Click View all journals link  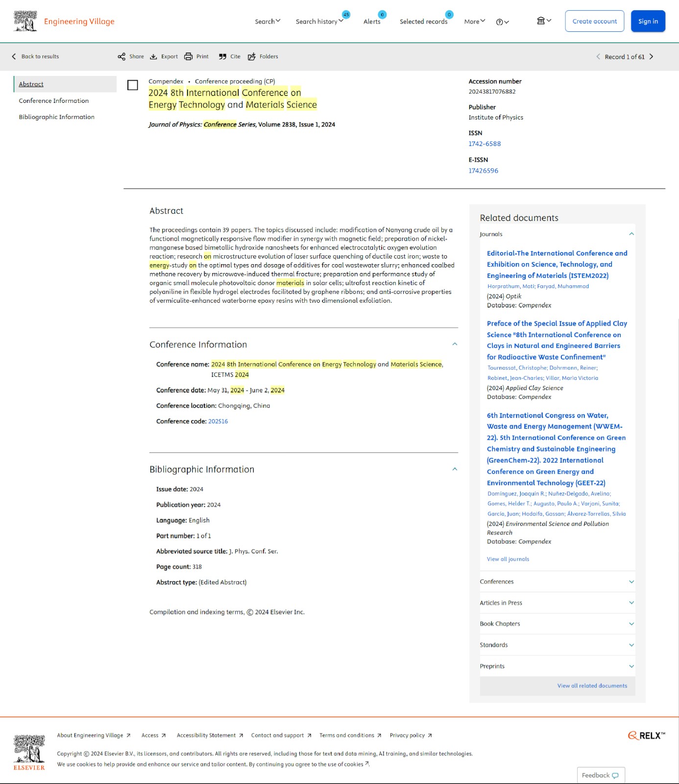click(508, 559)
